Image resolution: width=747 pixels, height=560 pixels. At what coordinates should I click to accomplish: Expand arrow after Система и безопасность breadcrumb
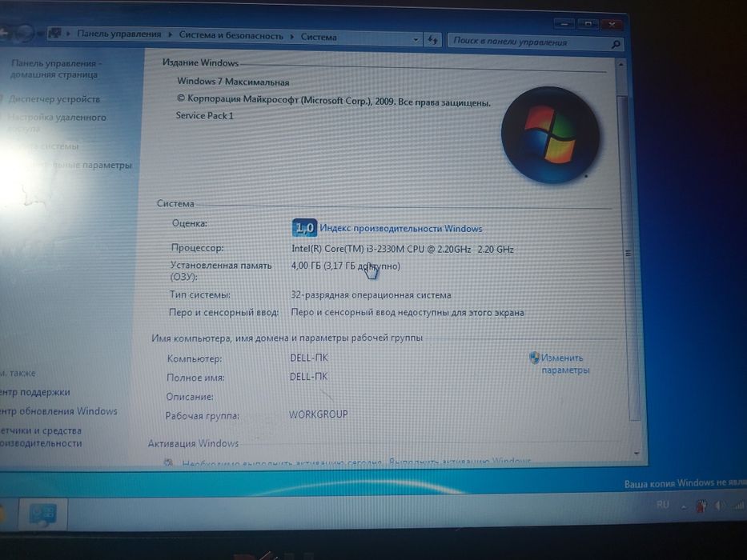(292, 37)
